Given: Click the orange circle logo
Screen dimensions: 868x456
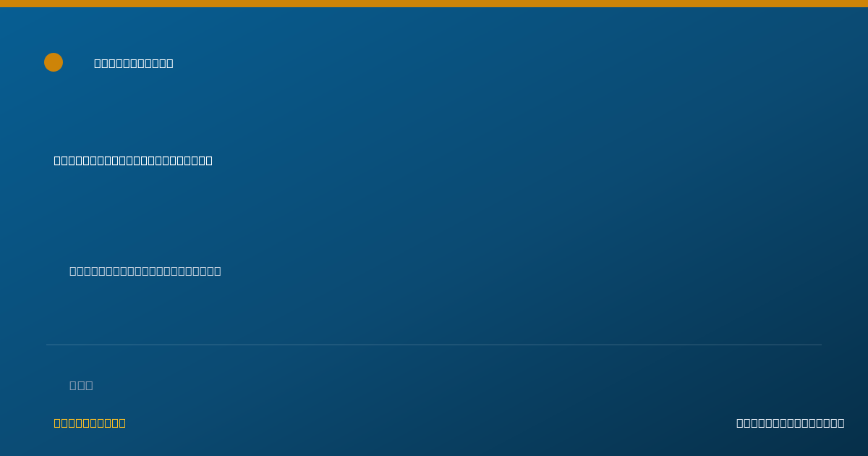Looking at the screenshot, I should click(54, 62).
